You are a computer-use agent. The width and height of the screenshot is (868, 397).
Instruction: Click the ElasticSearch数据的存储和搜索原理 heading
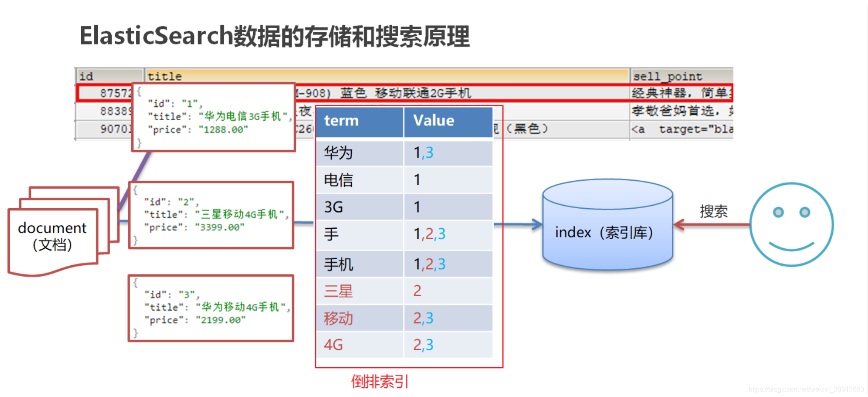click(x=274, y=36)
